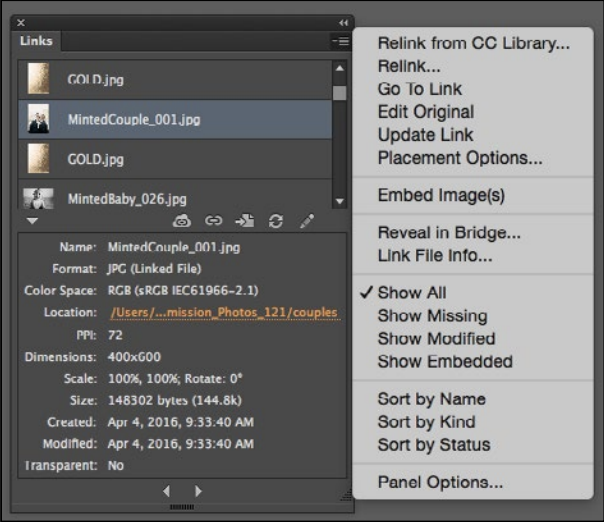Image resolution: width=604 pixels, height=522 pixels.
Task: Click the PPI value 72
Action: (115, 335)
